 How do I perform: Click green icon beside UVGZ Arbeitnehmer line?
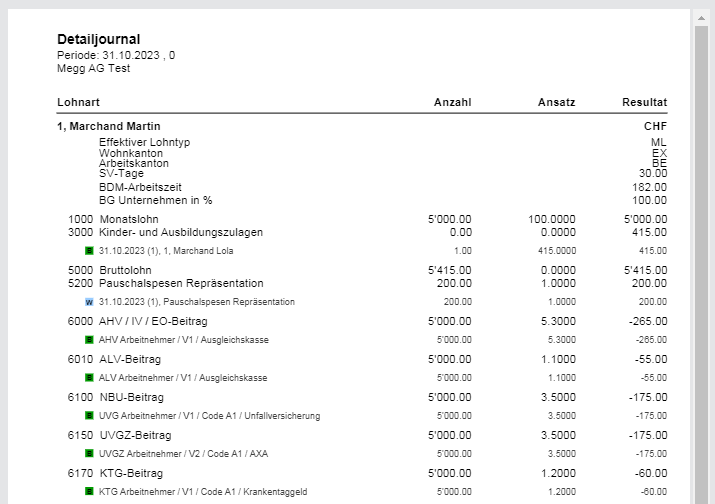89,453
